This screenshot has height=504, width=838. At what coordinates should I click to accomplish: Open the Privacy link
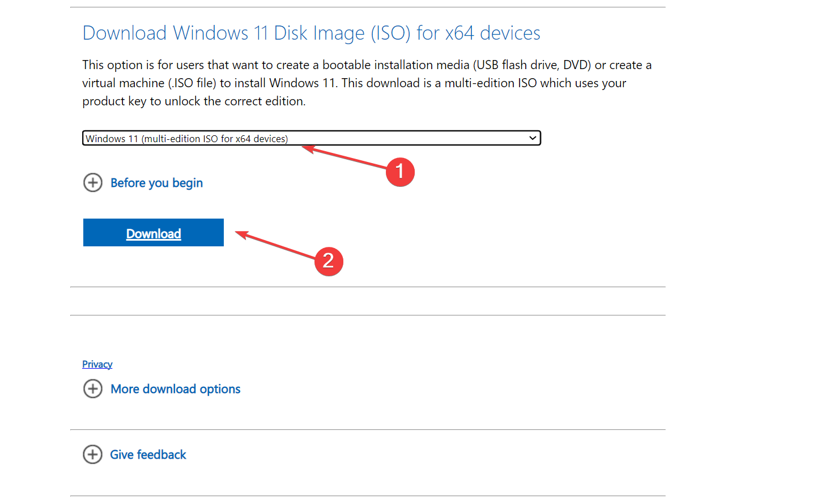97,364
